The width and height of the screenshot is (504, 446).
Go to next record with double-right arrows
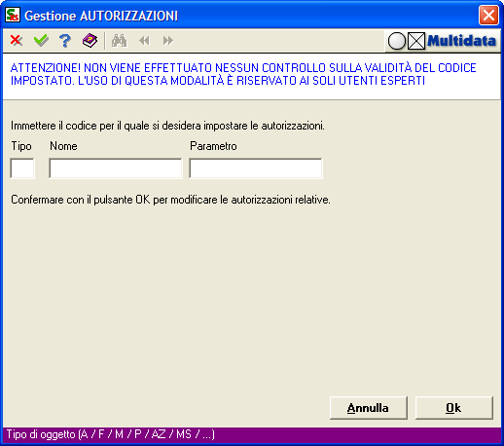pyautogui.click(x=168, y=41)
